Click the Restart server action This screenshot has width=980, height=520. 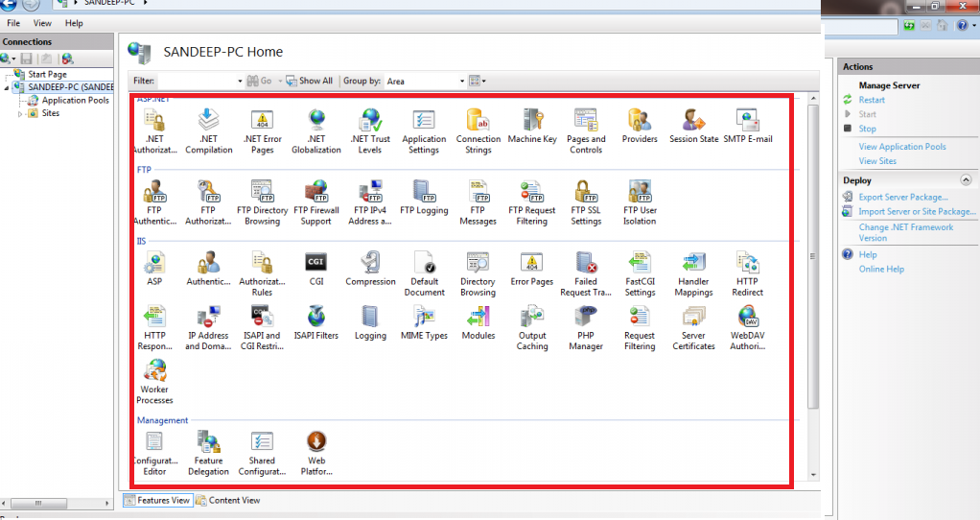pos(872,100)
